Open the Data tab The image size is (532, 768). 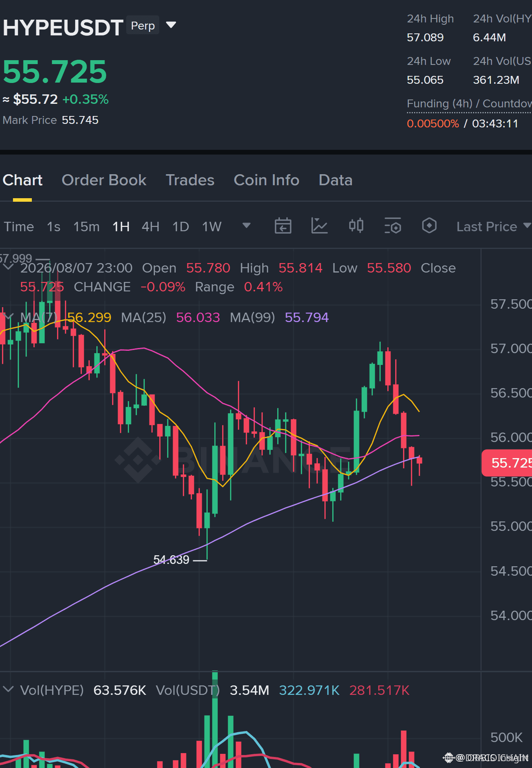[x=335, y=180]
